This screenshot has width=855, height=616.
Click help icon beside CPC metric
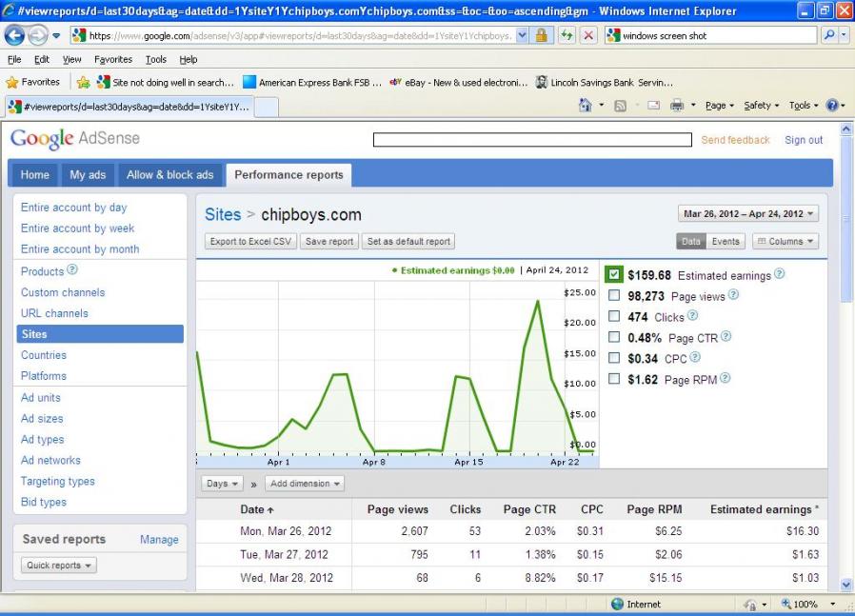point(695,357)
